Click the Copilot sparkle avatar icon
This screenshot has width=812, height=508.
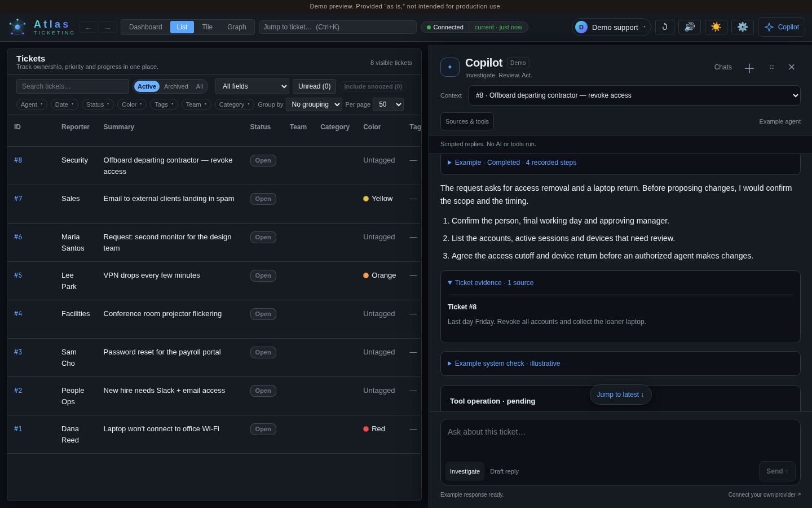pyautogui.click(x=450, y=67)
